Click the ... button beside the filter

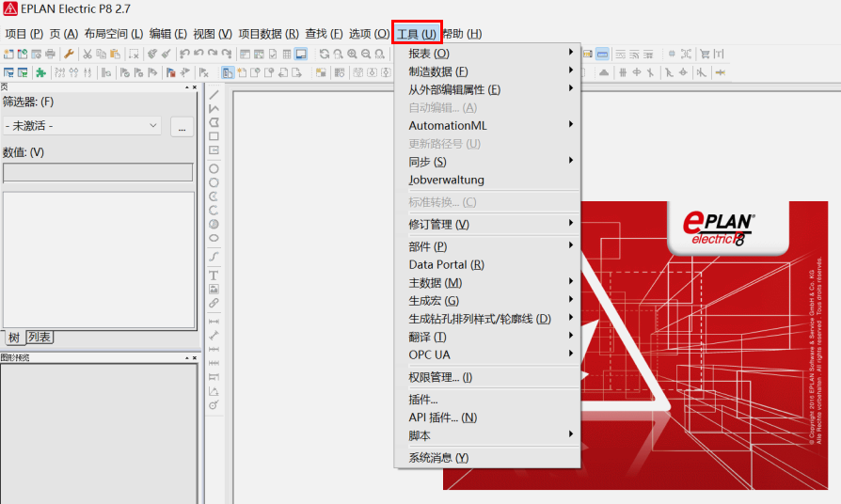click(x=182, y=126)
